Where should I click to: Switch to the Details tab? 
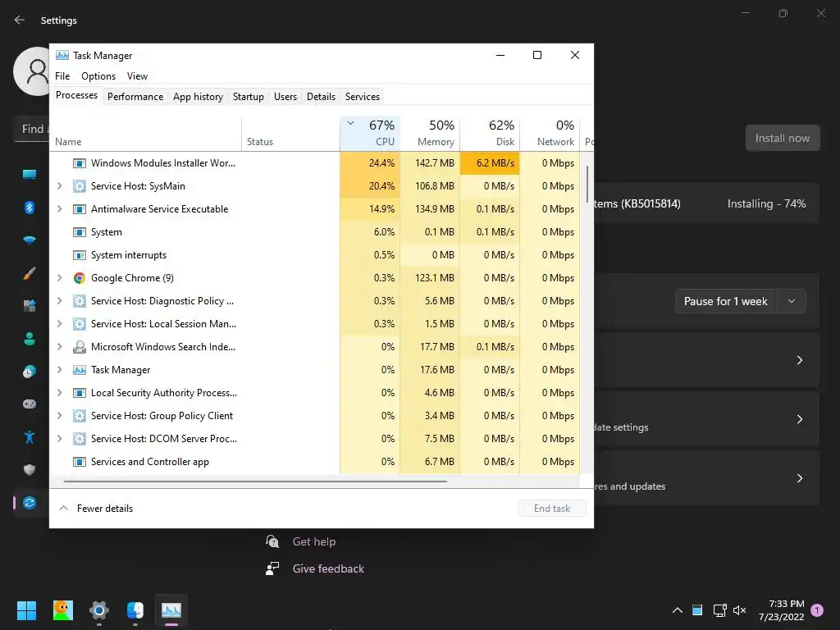(x=321, y=97)
